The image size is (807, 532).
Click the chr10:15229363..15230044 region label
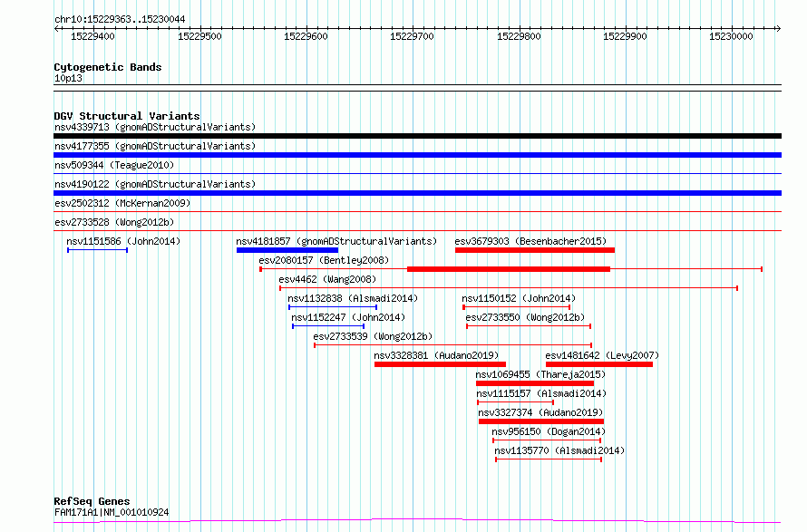[x=120, y=19]
